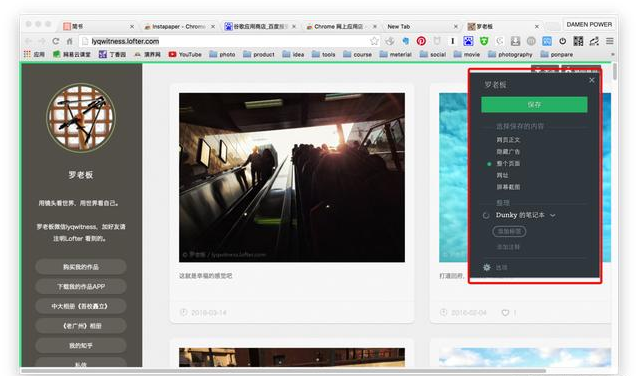Click the grey circle extension icon
The width and height of the screenshot is (643, 376).
[531, 41]
